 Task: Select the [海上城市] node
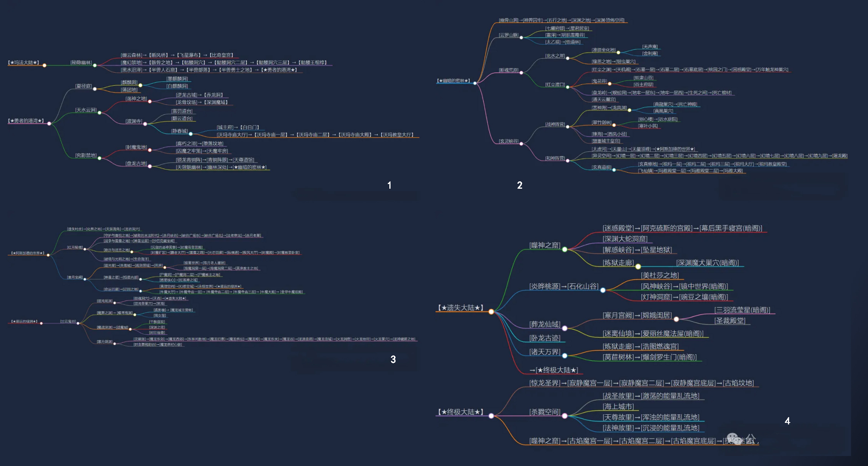(618, 407)
